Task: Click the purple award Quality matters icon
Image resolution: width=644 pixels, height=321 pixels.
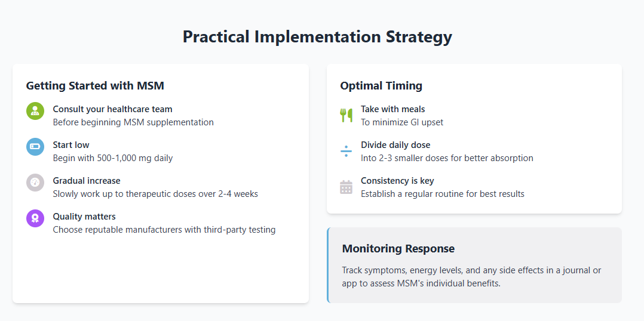Action: (35, 218)
